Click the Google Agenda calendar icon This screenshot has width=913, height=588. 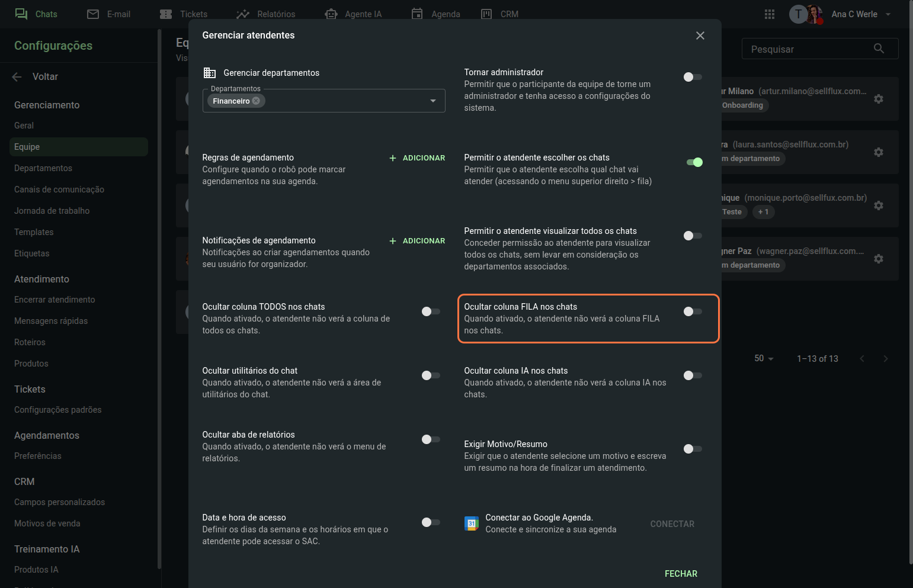coord(472,523)
